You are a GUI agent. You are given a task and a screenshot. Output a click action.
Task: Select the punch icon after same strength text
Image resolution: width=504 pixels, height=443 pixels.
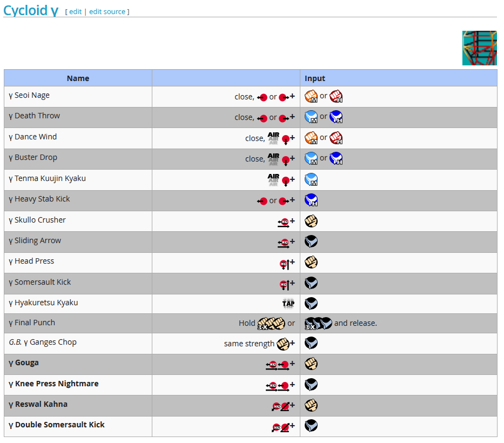point(283,344)
